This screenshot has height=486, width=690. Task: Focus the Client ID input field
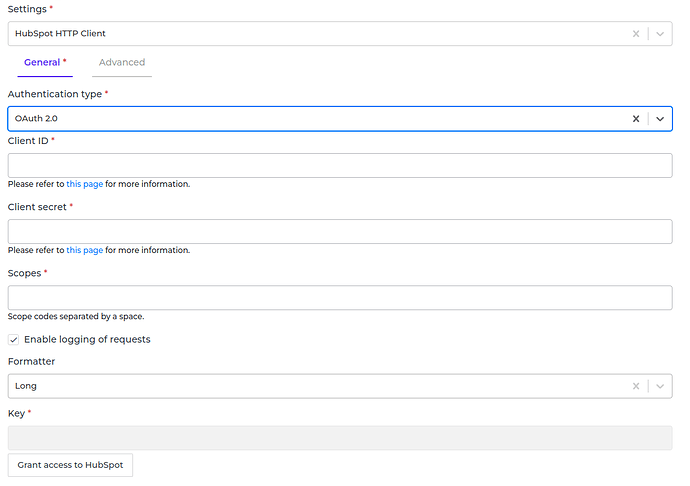point(340,166)
